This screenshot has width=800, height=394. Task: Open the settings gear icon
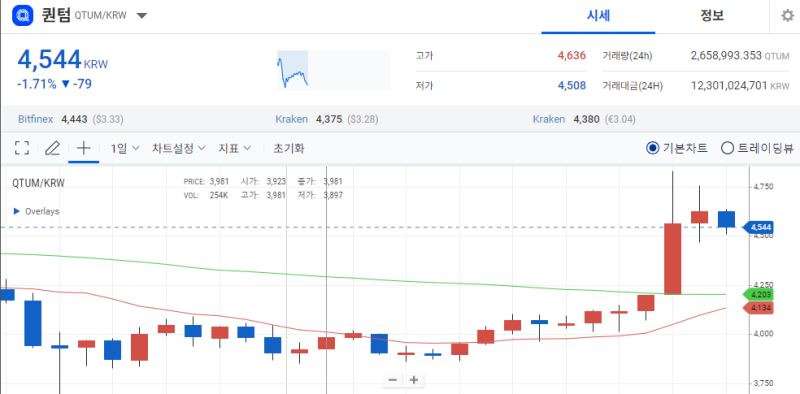788,15
